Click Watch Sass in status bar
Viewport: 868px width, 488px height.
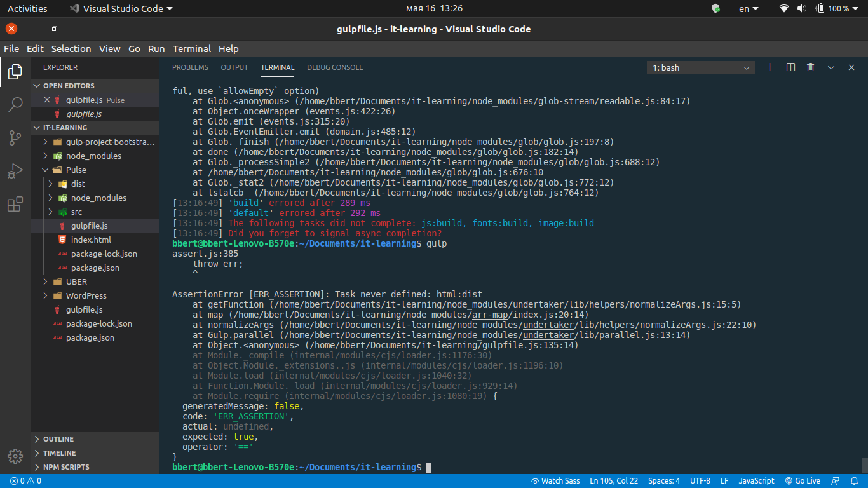555,481
